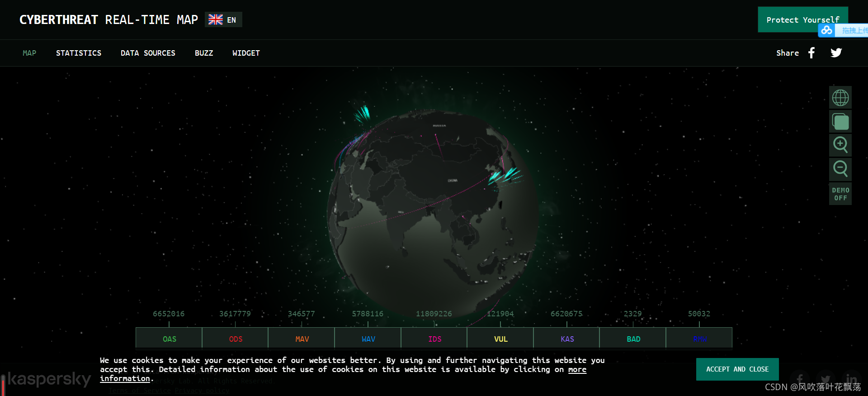The width and height of the screenshot is (868, 396).
Task: Click the BAD count 2329
Action: [x=633, y=314]
